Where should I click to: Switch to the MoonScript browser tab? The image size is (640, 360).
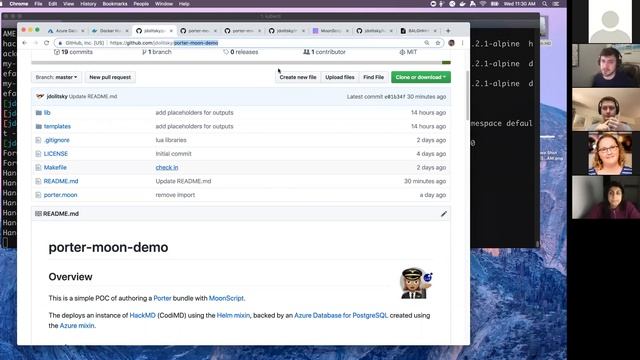pos(330,31)
